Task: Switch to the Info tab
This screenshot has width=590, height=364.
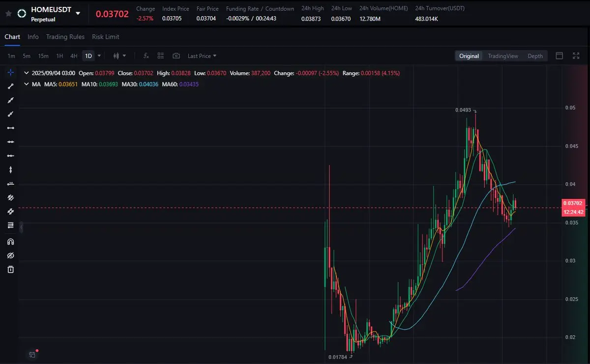Action: (33, 37)
